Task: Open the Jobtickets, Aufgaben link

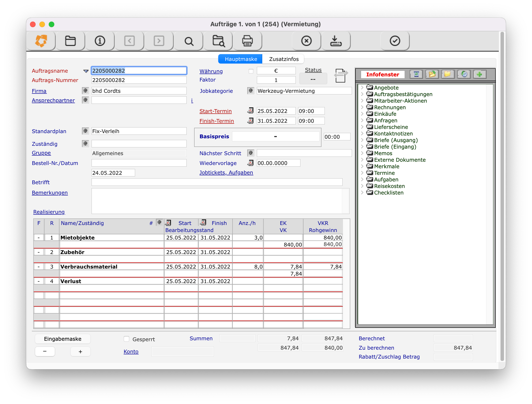Action: point(226,173)
